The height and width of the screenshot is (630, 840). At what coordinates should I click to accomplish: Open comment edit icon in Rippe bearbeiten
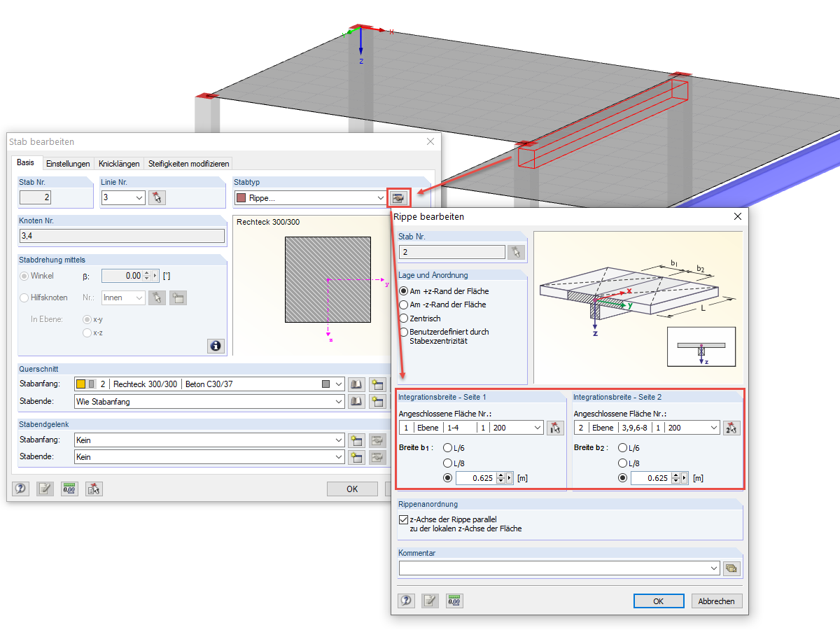[x=430, y=601]
